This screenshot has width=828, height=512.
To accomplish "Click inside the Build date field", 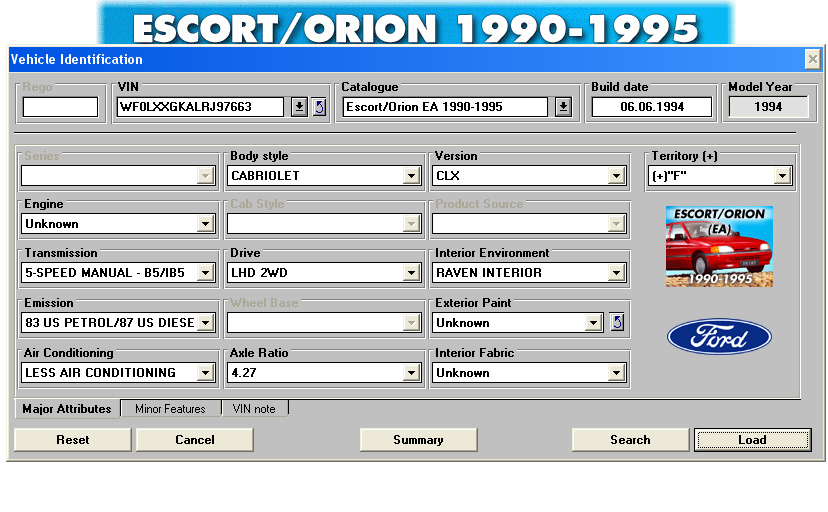I will [x=651, y=107].
